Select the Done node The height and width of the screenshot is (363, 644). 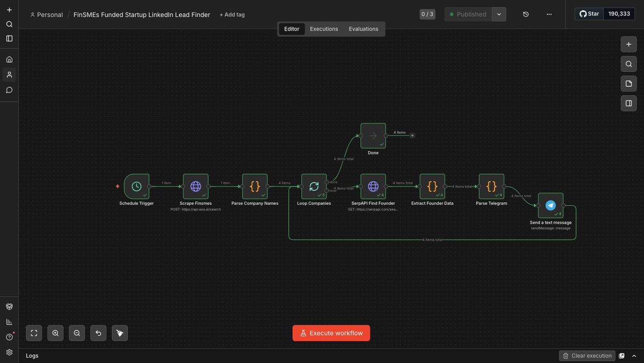[373, 136]
